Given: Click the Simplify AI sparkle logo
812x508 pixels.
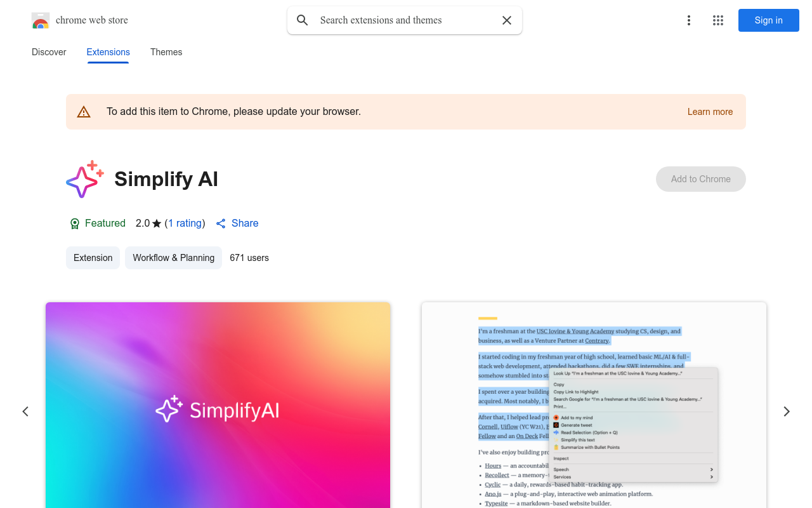Looking at the screenshot, I should [85, 179].
